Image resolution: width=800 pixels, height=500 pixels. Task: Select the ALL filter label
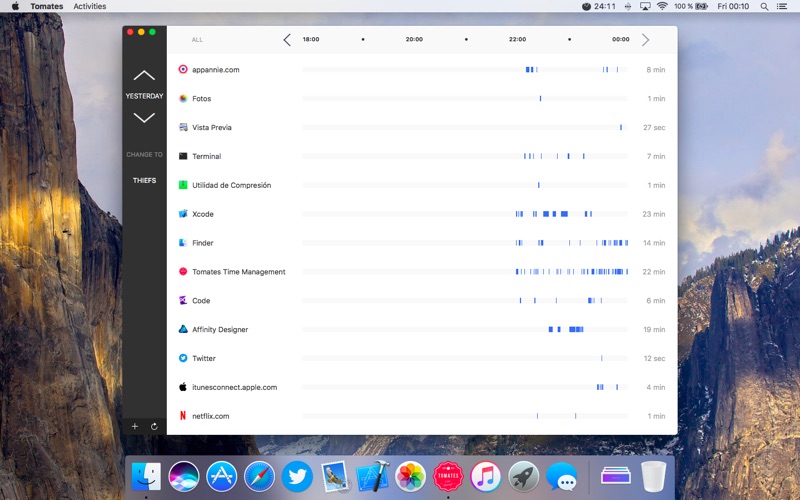[x=197, y=40]
